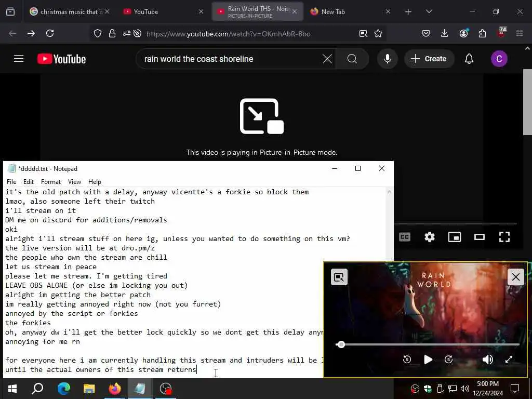The width and height of the screenshot is (532, 399).
Task: Toggle miniplayer in YouTube player
Action: coord(455,237)
